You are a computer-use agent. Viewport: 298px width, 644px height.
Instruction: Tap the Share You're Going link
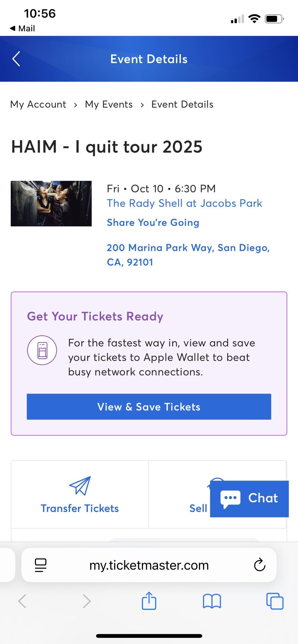[x=153, y=222]
